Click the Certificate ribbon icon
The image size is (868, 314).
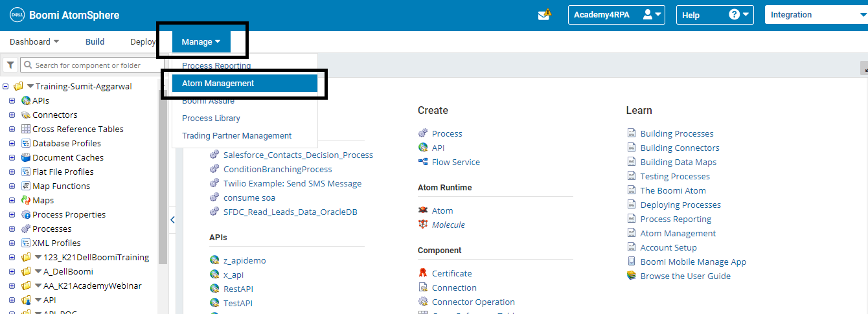click(x=423, y=273)
